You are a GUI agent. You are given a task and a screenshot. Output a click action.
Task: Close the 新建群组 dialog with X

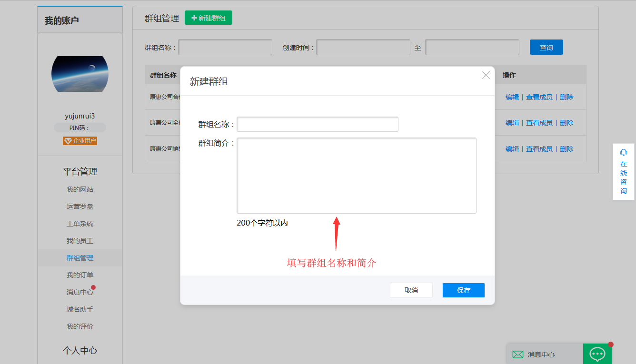pos(486,75)
